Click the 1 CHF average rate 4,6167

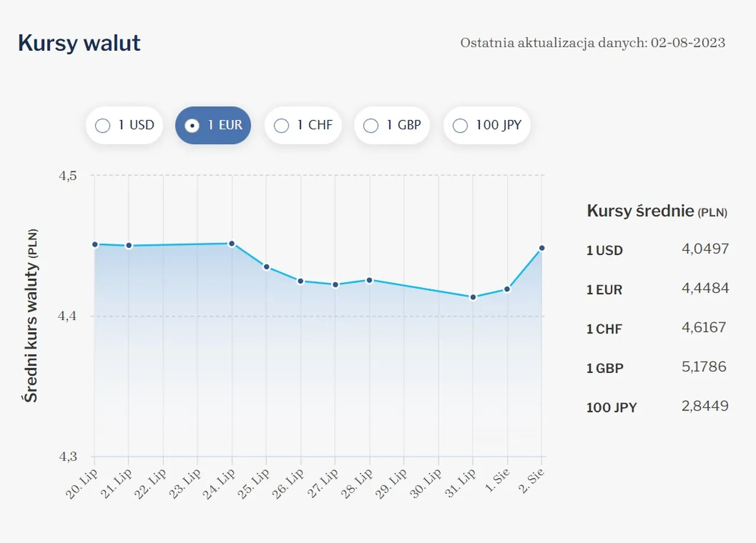(704, 328)
